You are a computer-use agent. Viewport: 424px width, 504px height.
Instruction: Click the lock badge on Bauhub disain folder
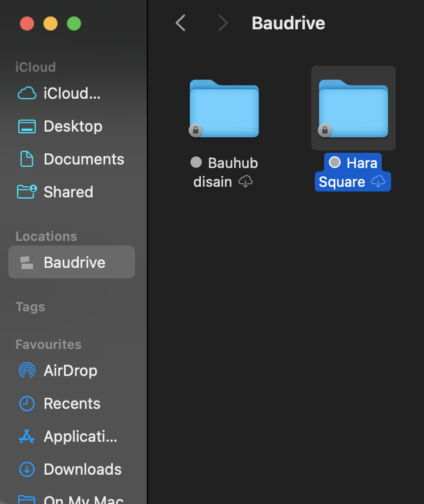(196, 130)
